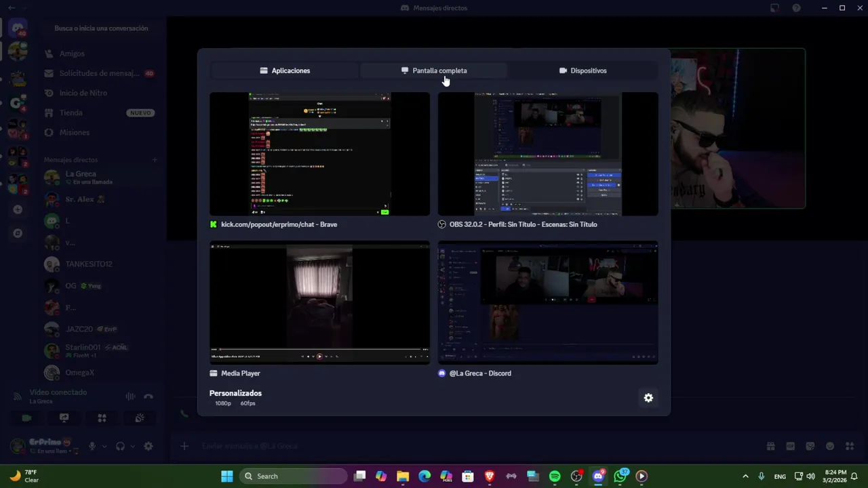Create a new DM with plus icon
The width and height of the screenshot is (868, 488).
(x=155, y=160)
